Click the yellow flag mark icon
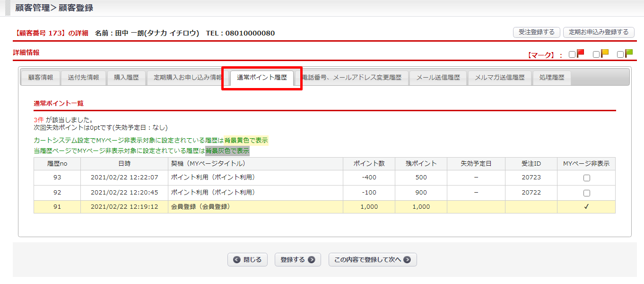Viewport: 644px width, 284px height. point(605,53)
